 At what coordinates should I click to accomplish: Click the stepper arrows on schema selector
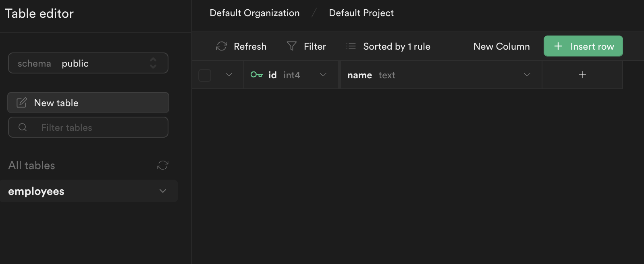coord(153,63)
